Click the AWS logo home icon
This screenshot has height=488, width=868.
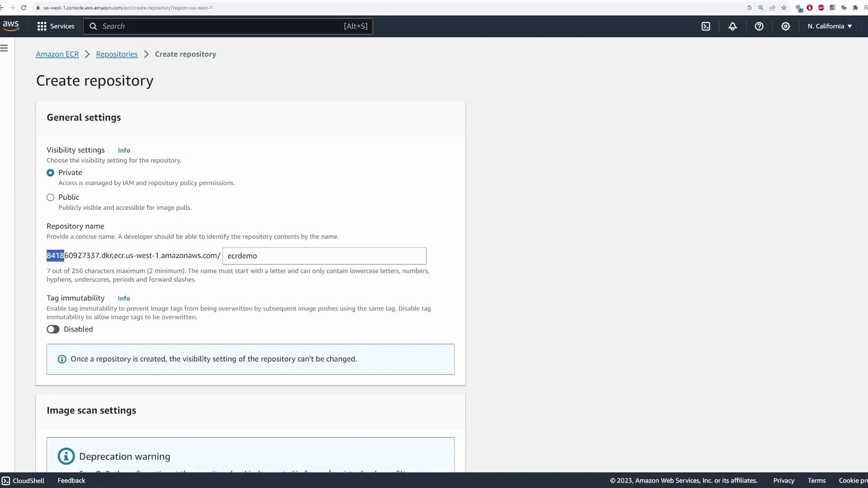[11, 26]
